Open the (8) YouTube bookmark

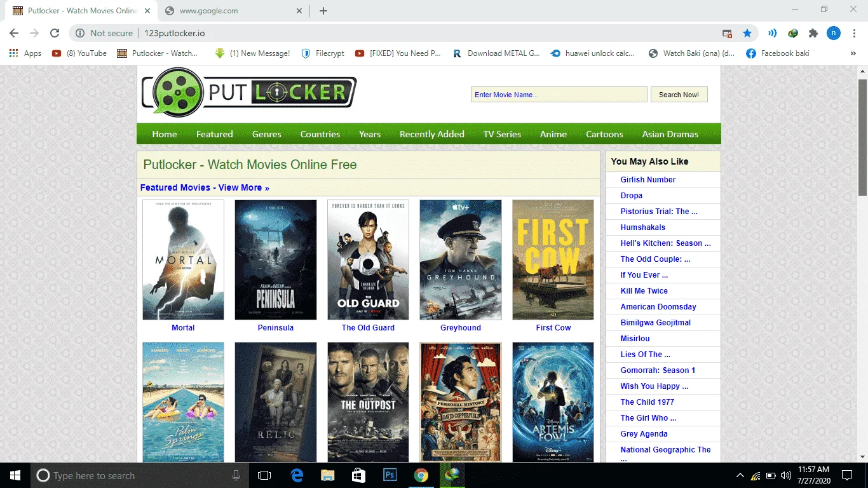click(x=79, y=53)
